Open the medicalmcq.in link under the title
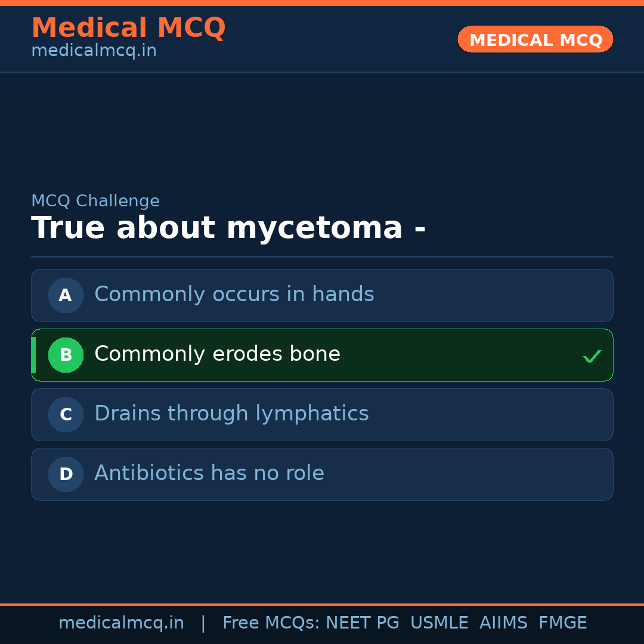This screenshot has height=644, width=644. 94,51
